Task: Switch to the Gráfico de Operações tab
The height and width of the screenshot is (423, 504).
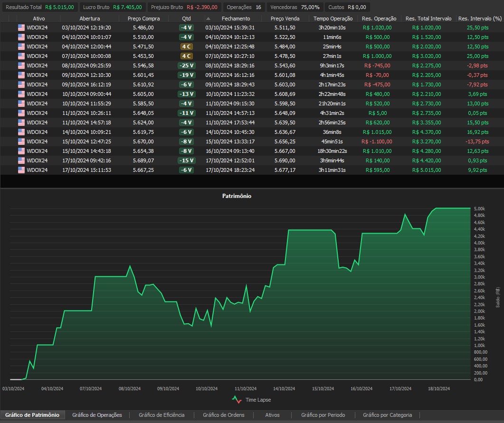Action: pos(97,415)
